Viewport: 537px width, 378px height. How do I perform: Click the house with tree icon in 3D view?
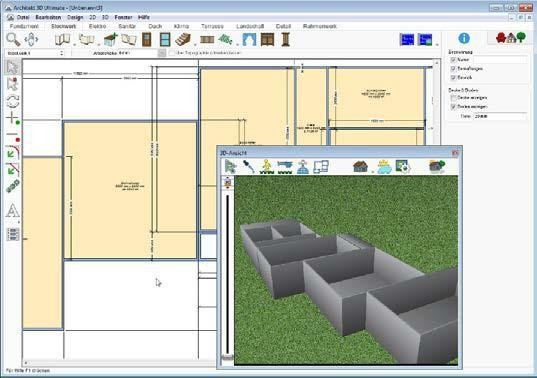437,167
